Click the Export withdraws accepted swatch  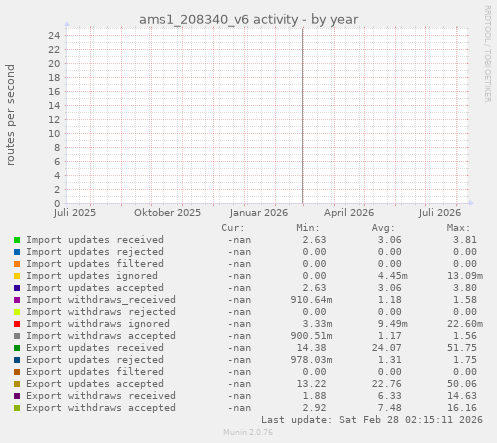coord(17,408)
